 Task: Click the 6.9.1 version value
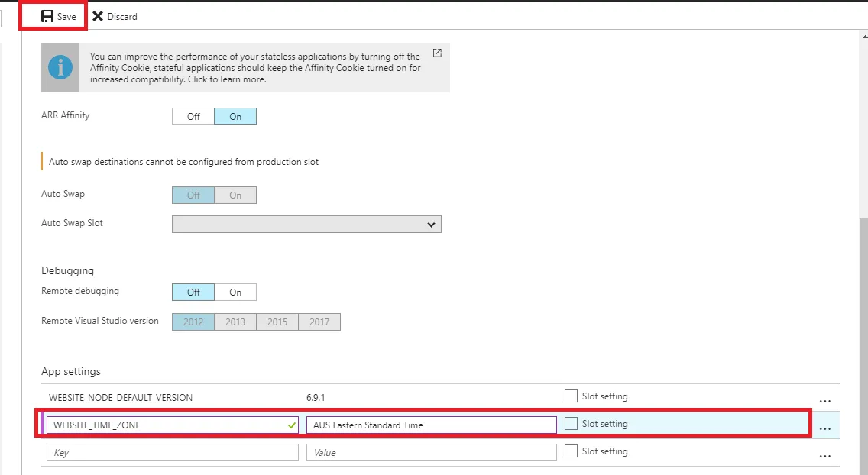tap(316, 398)
